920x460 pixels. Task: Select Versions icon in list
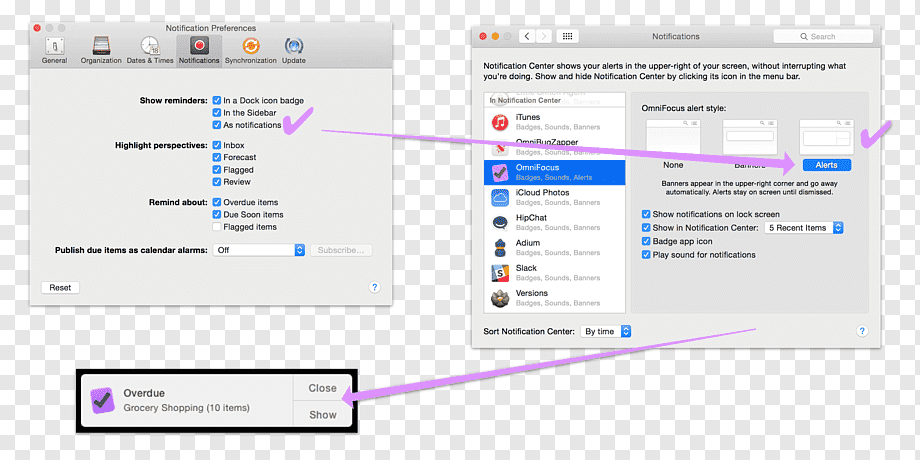[x=500, y=298]
